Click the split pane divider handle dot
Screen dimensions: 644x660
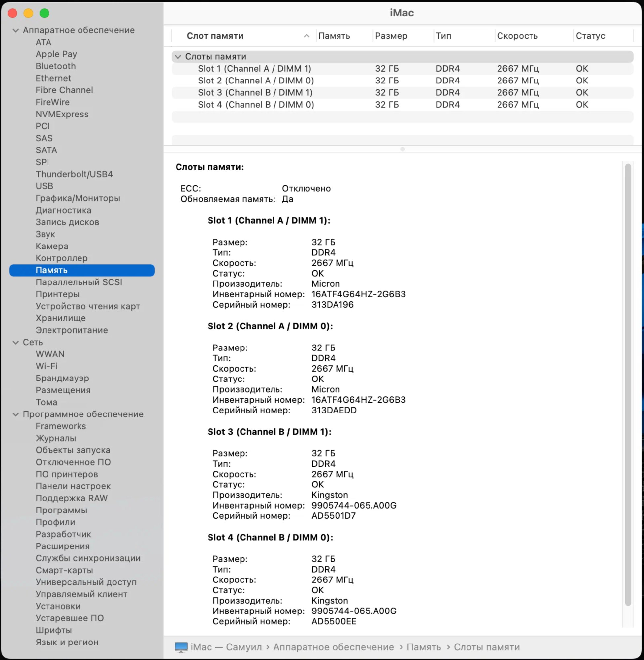point(402,149)
